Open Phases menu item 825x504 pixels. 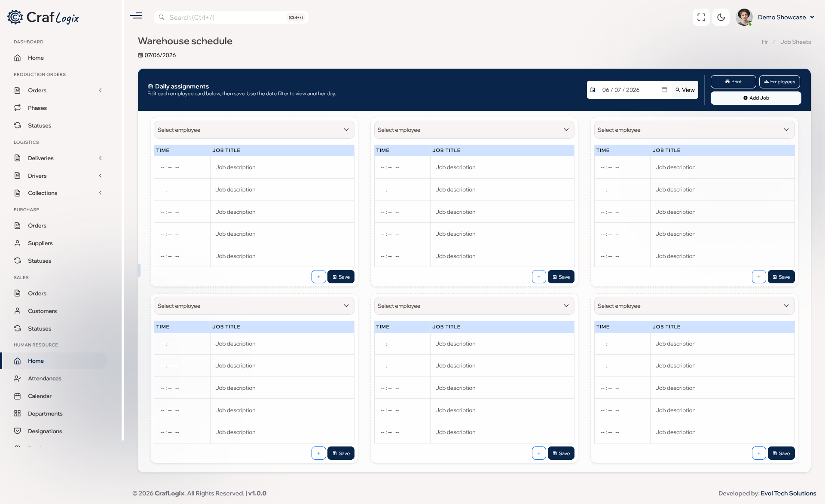coord(37,108)
